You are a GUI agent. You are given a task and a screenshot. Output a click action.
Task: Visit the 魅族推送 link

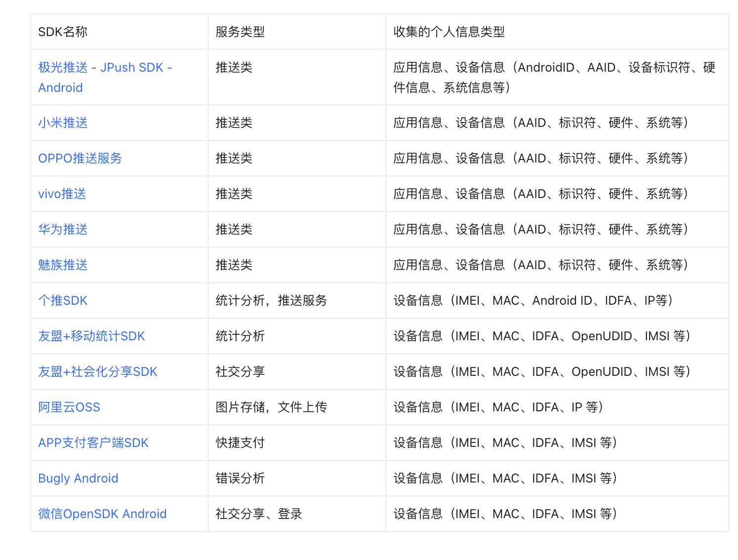click(63, 265)
